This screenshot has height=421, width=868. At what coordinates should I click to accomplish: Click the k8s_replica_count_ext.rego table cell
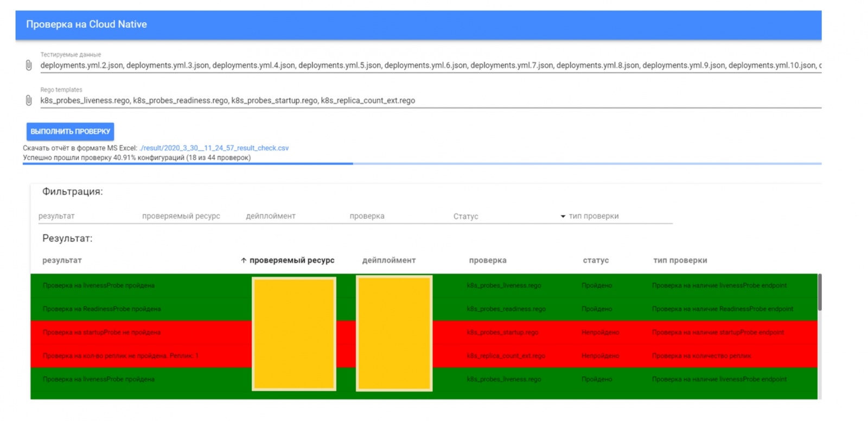[506, 356]
